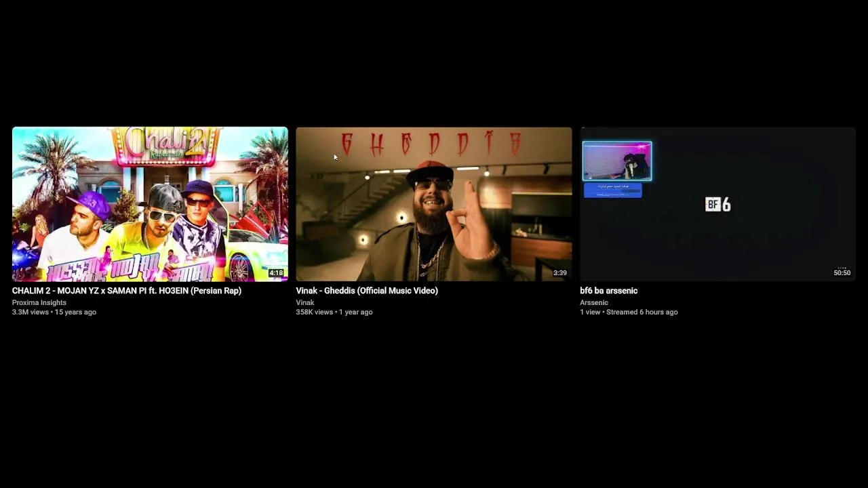The image size is (868, 488).
Task: Visit the Proxima Insights channel
Action: click(39, 302)
